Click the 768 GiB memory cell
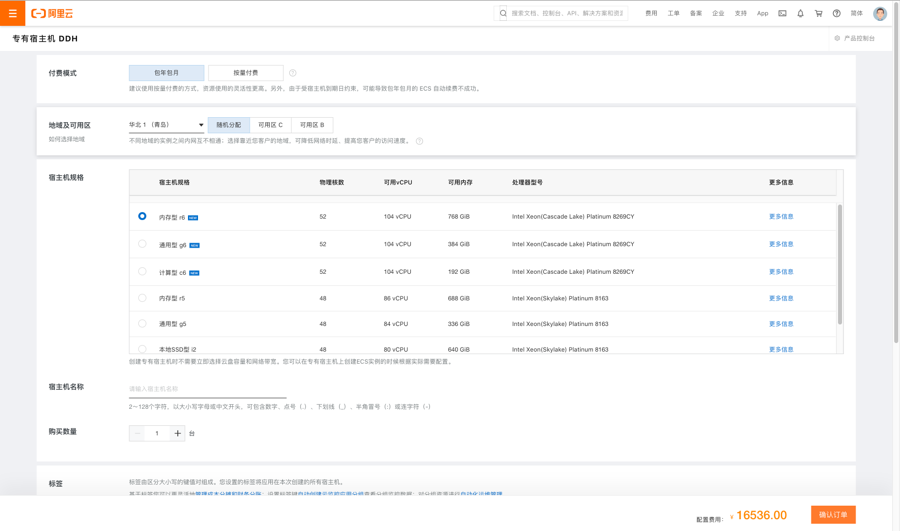The width and height of the screenshot is (900, 531). tap(459, 216)
